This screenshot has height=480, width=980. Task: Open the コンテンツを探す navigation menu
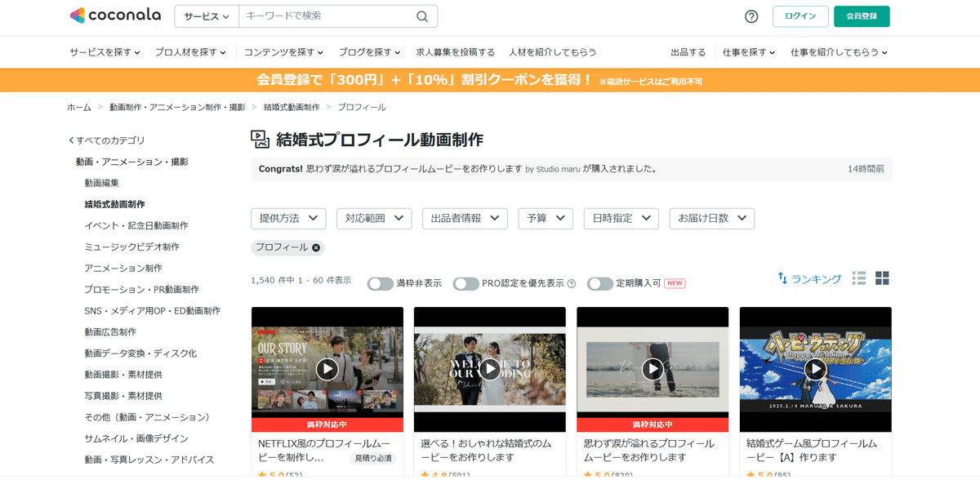282,51
